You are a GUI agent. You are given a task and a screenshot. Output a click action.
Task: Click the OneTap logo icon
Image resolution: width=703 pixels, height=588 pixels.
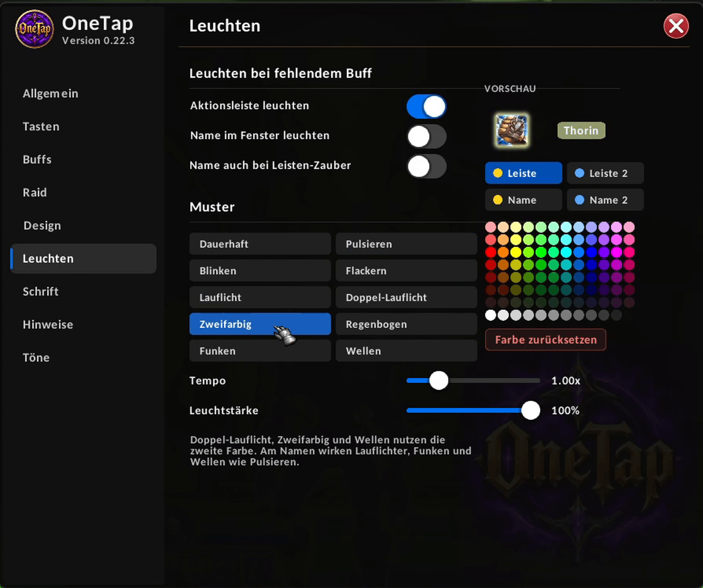click(x=34, y=29)
